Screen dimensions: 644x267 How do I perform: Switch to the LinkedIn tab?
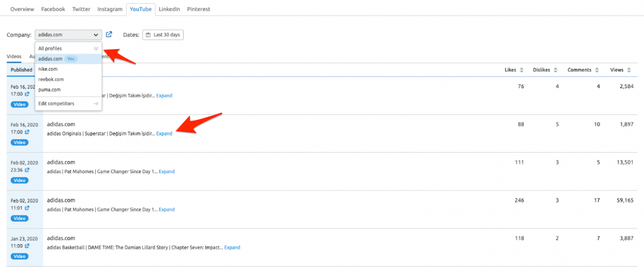pos(170,9)
